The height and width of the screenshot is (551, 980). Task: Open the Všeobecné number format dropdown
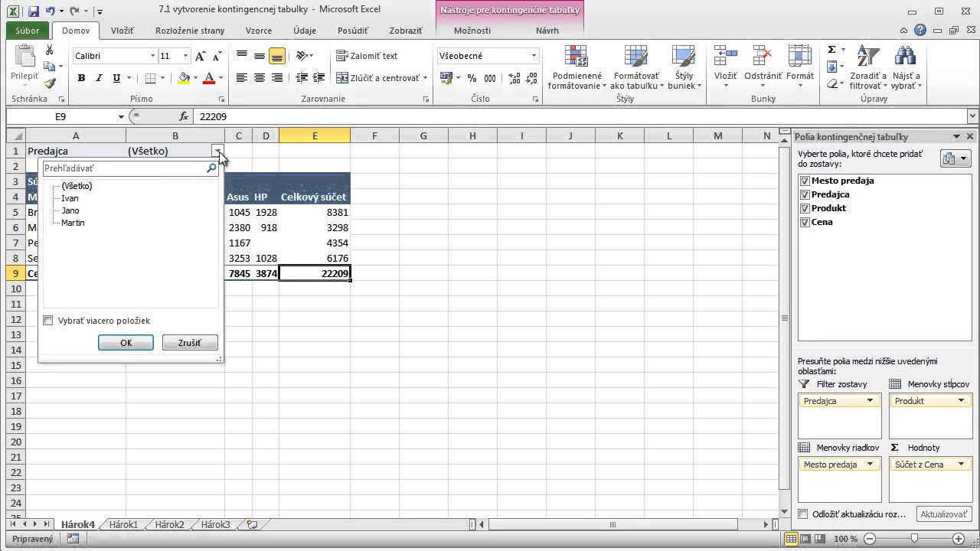[x=534, y=56]
